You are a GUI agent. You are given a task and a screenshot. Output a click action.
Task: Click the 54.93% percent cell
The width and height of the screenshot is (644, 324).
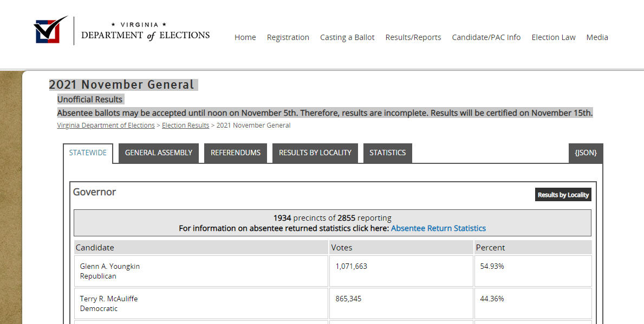pyautogui.click(x=533, y=271)
